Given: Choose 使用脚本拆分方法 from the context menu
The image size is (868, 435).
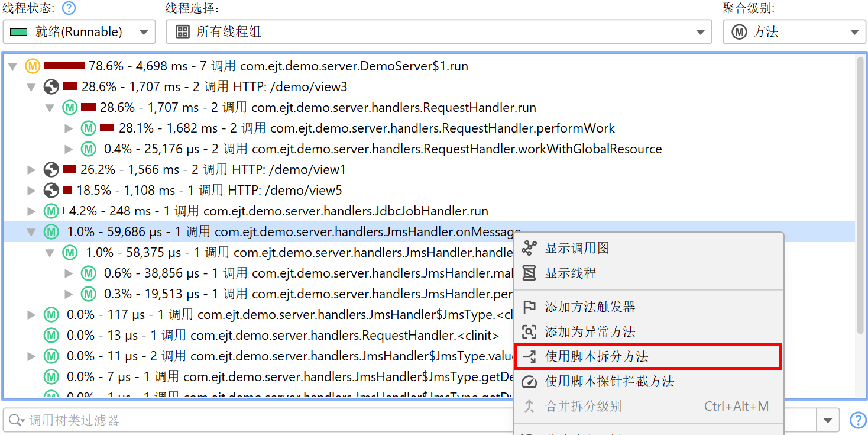Looking at the screenshot, I should tap(648, 357).
